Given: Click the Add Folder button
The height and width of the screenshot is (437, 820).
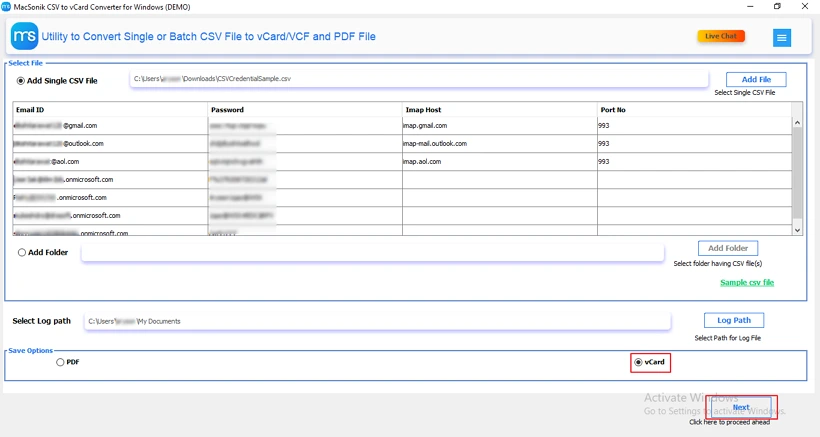Looking at the screenshot, I should [728, 248].
